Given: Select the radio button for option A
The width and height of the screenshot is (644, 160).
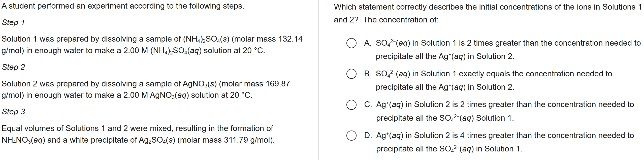Looking at the screenshot, I should (351, 43).
